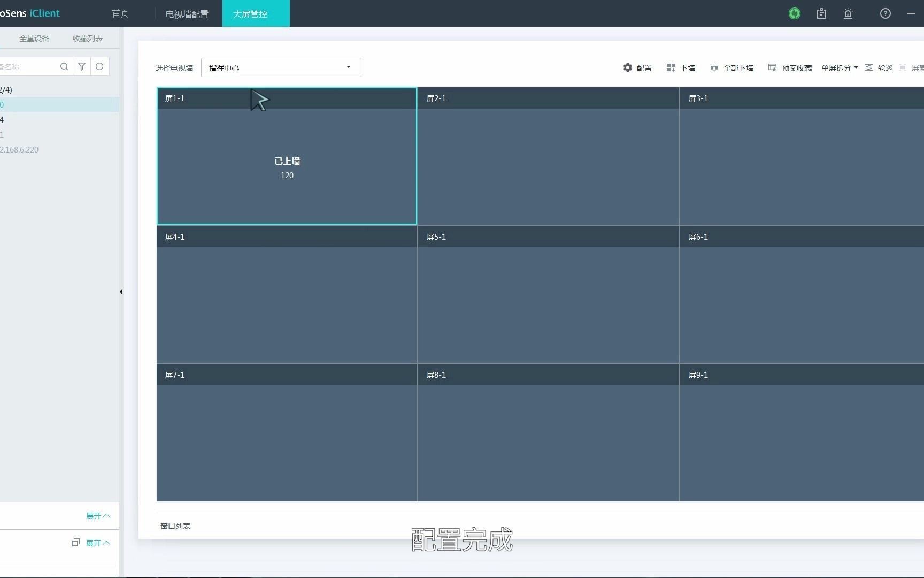The height and width of the screenshot is (578, 924).
Task: Open the clipboard task icon in top bar
Action: pos(821,13)
